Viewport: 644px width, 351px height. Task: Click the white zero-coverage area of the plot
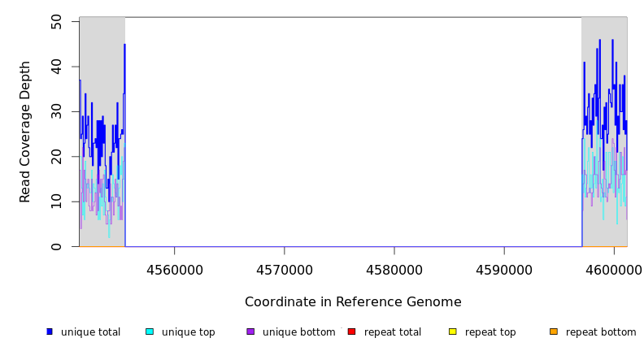pos(353,130)
